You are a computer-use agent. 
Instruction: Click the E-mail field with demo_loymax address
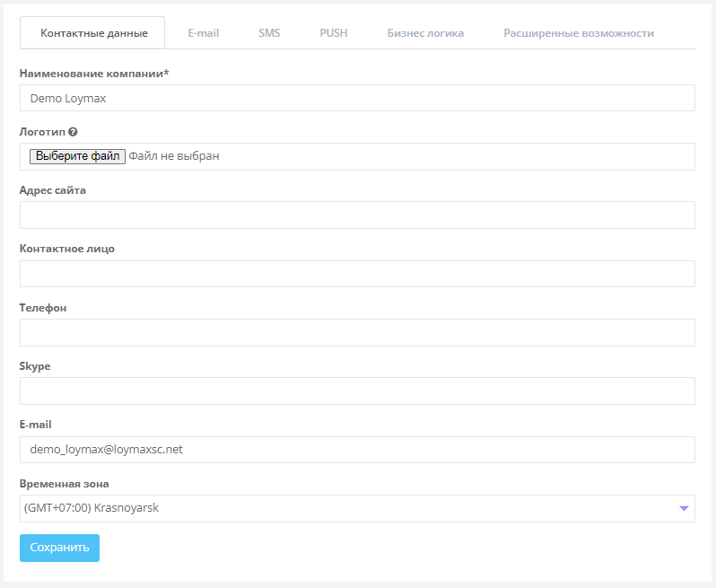[357, 450]
